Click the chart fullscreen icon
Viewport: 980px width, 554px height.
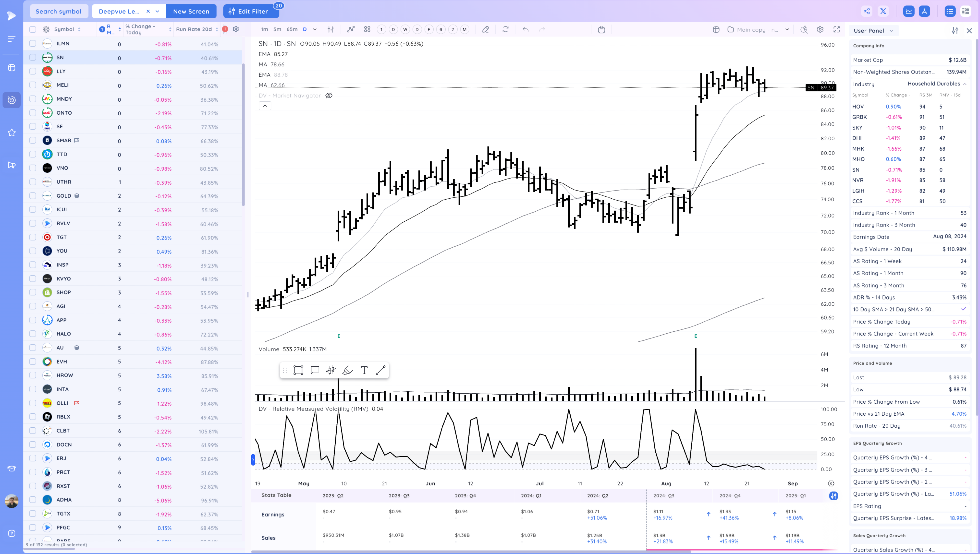[x=836, y=29]
